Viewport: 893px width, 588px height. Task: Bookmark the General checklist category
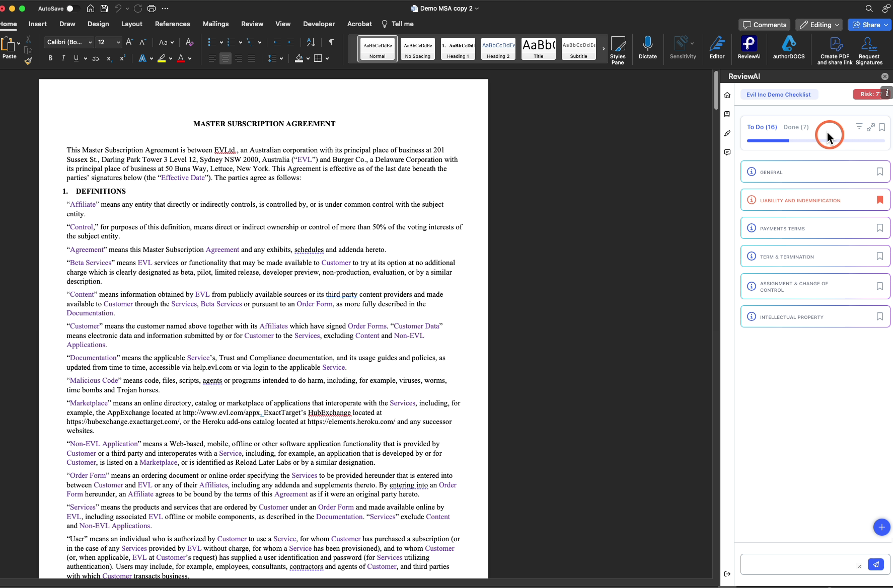point(879,172)
